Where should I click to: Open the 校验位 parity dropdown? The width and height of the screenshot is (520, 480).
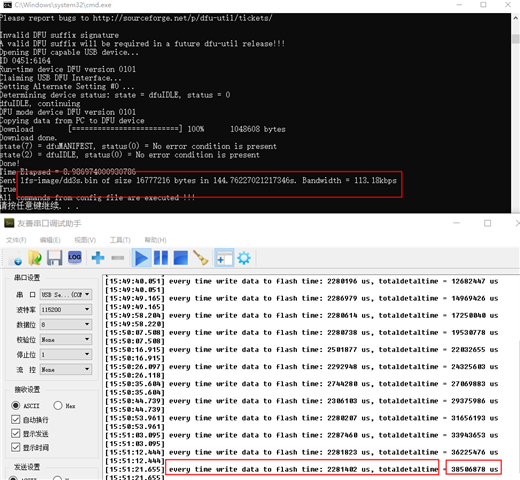pos(66,339)
